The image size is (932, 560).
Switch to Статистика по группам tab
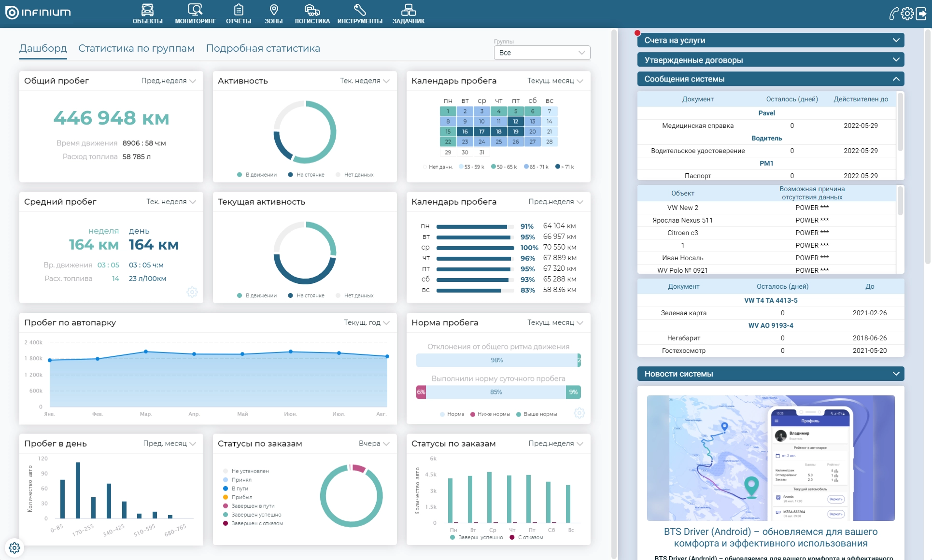(136, 48)
